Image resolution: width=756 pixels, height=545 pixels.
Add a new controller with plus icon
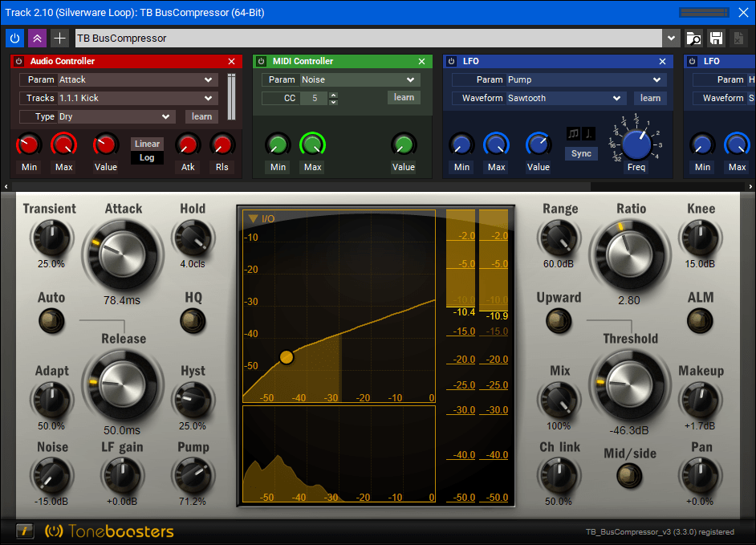[59, 38]
